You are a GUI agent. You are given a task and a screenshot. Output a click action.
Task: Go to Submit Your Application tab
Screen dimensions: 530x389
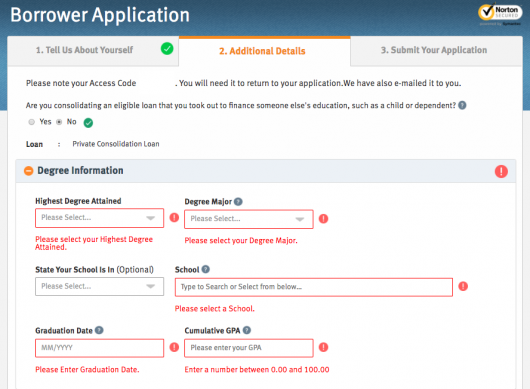pyautogui.click(x=436, y=50)
